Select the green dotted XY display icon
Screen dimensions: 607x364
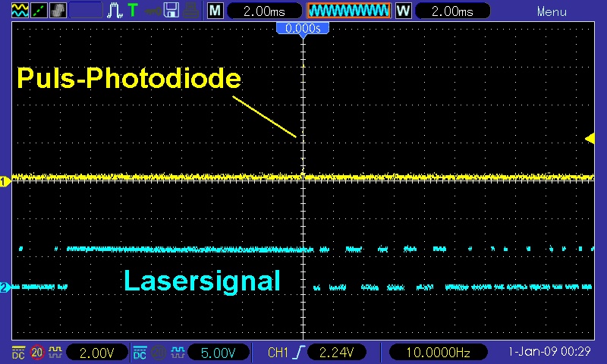tap(39, 11)
